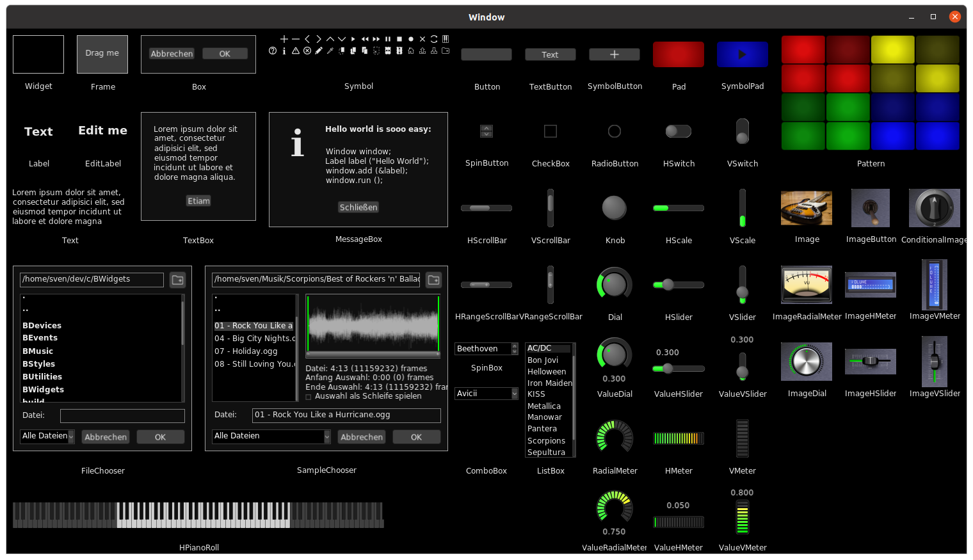Click the download arrow symbol in the Symbol set

pos(434,51)
